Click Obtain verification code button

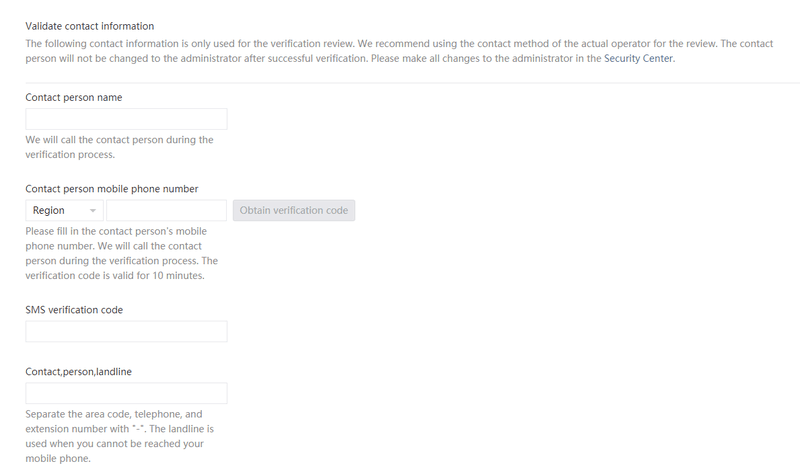pyautogui.click(x=294, y=210)
